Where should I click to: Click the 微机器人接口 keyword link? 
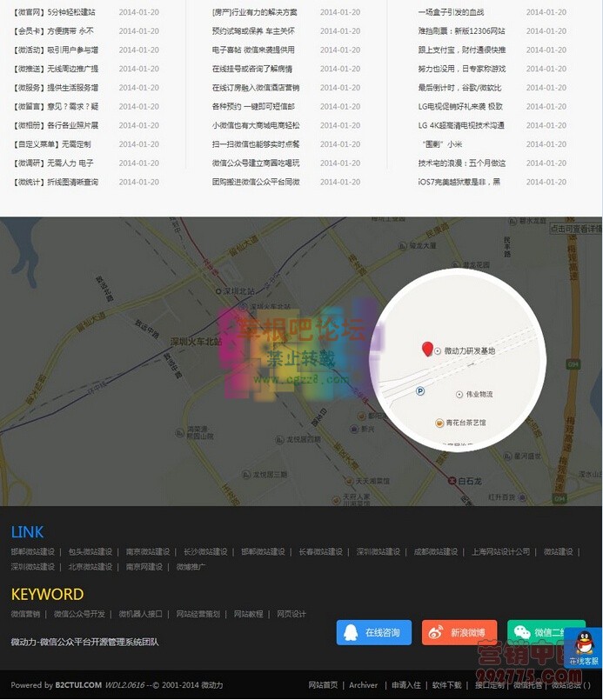coord(140,614)
